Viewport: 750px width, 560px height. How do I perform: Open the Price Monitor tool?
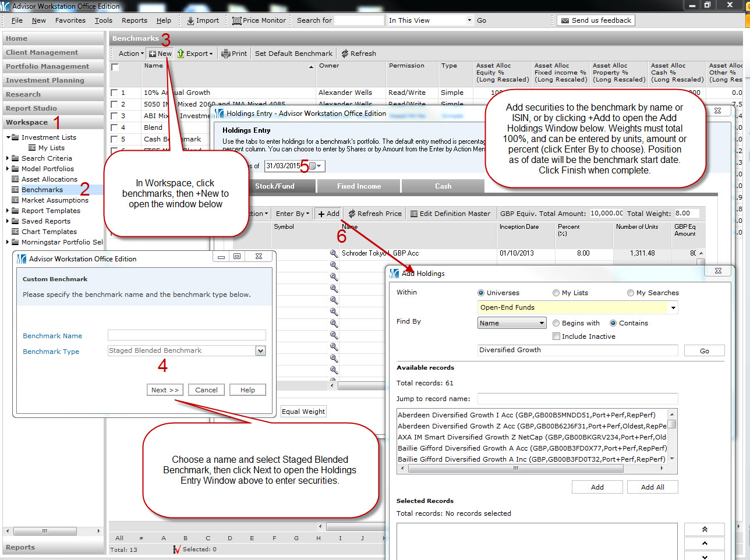(236, 20)
